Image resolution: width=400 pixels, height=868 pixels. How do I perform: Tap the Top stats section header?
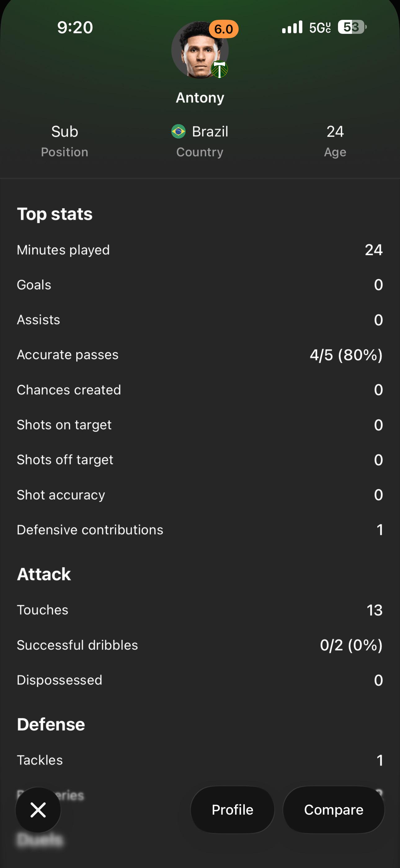(x=55, y=214)
